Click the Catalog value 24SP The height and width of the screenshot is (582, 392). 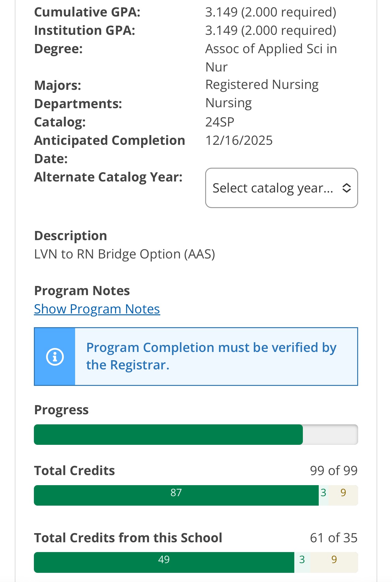[x=220, y=122]
